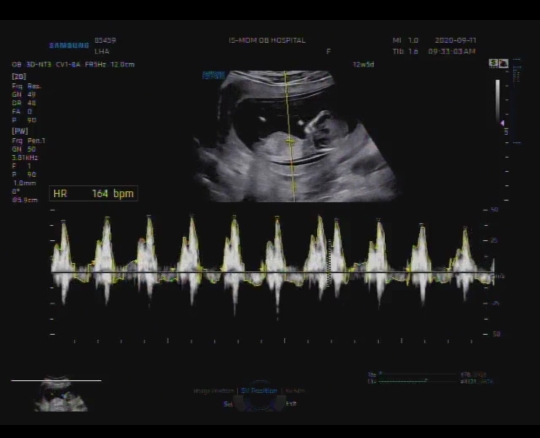Open the fetal thumbnail image at the bottom left
The height and width of the screenshot is (438, 540).
61,394
